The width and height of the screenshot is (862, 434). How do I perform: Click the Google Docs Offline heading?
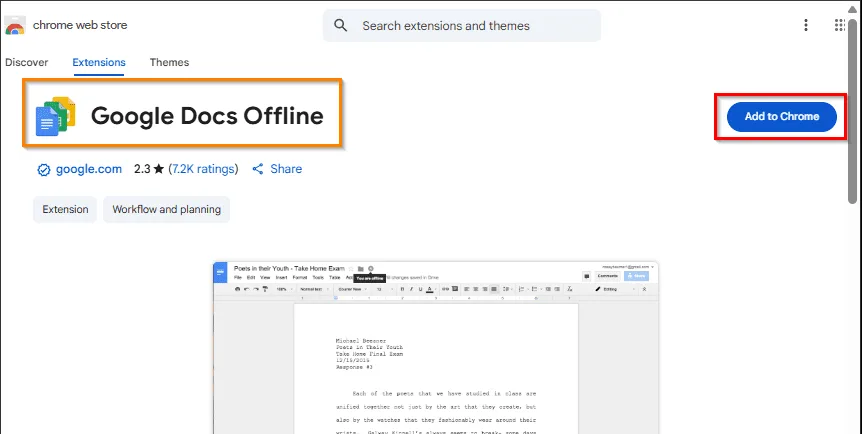pyautogui.click(x=207, y=116)
